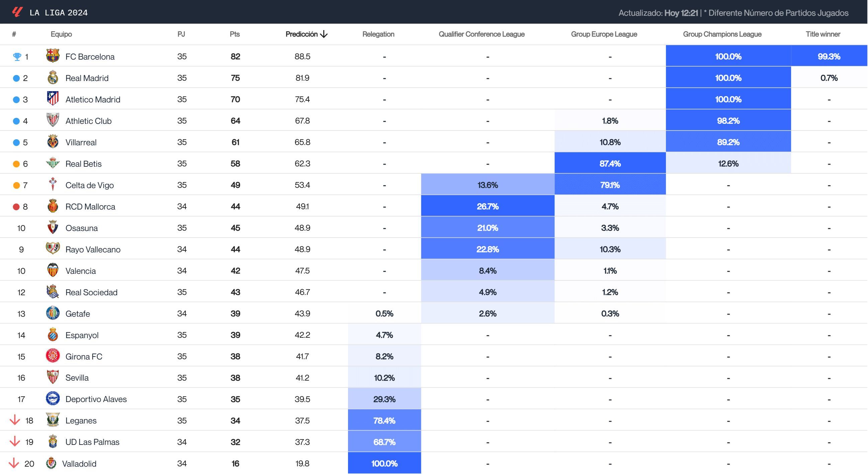This screenshot has width=868, height=474.
Task: Click the Real Madrid badge
Action: point(52,78)
